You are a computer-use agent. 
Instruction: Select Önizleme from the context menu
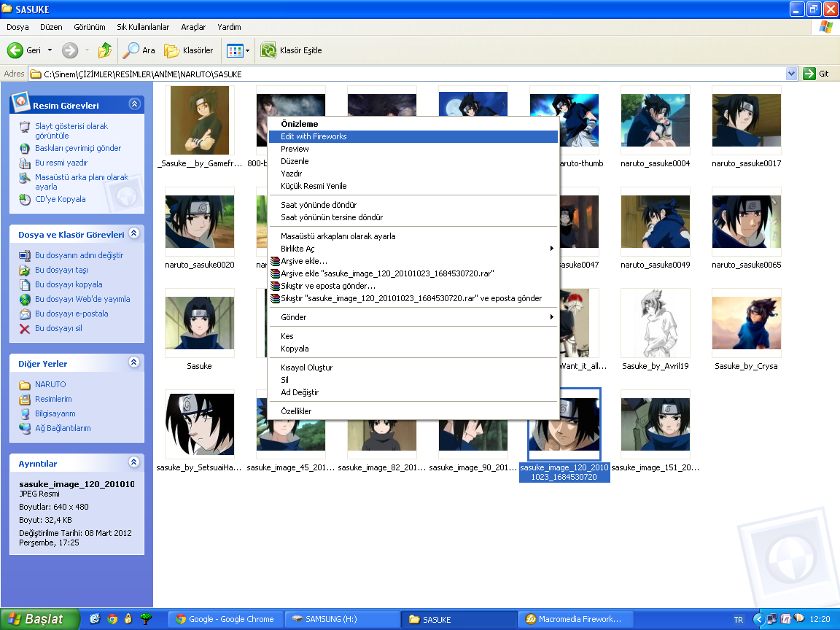coord(413,124)
